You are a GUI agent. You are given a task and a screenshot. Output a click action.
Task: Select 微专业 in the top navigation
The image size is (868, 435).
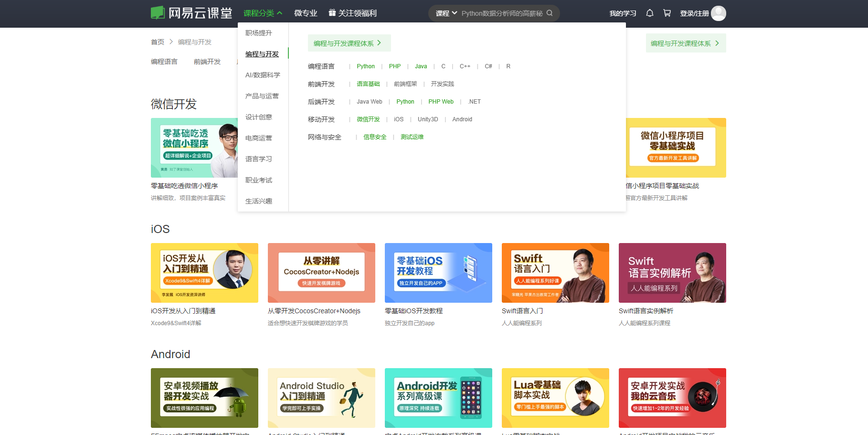306,13
